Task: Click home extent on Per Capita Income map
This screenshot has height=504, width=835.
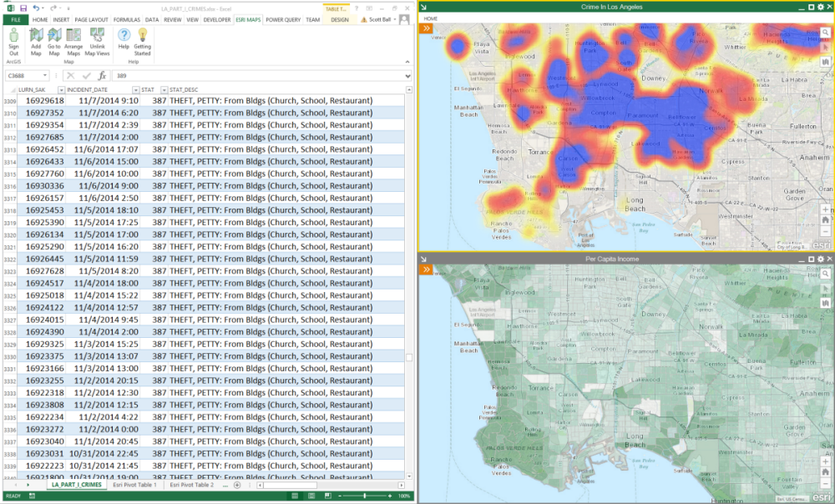Action: [x=826, y=472]
